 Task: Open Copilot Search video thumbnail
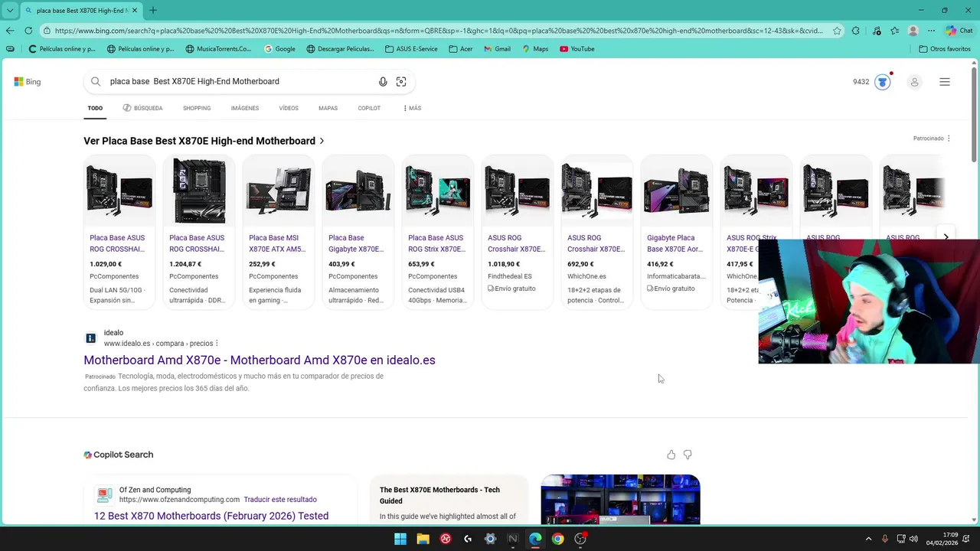pyautogui.click(x=620, y=499)
